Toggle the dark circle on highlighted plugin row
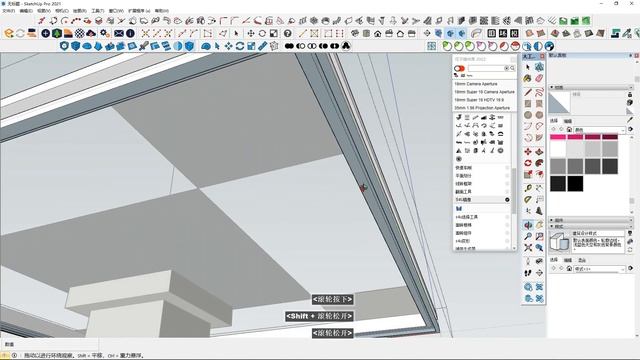Screen dimensions: 640x360 [x=507, y=200]
